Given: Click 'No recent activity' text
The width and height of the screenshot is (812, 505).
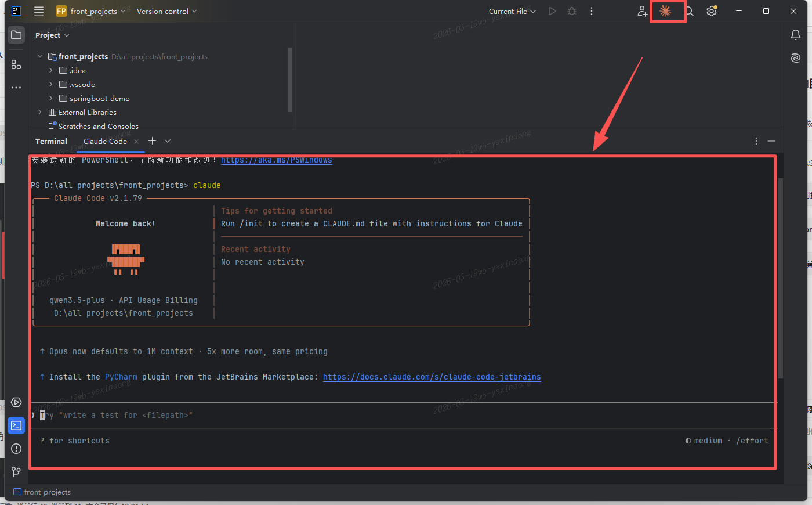Looking at the screenshot, I should click(x=263, y=262).
